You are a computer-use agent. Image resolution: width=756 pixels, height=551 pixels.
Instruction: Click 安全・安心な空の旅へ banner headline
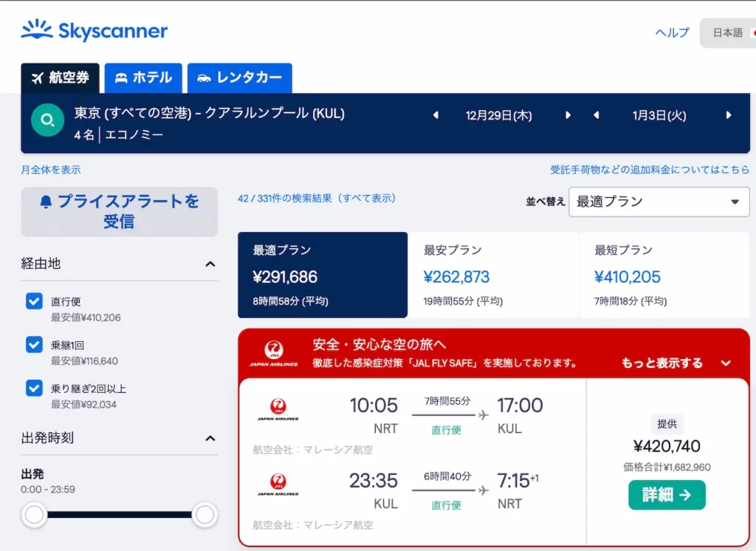(379, 344)
